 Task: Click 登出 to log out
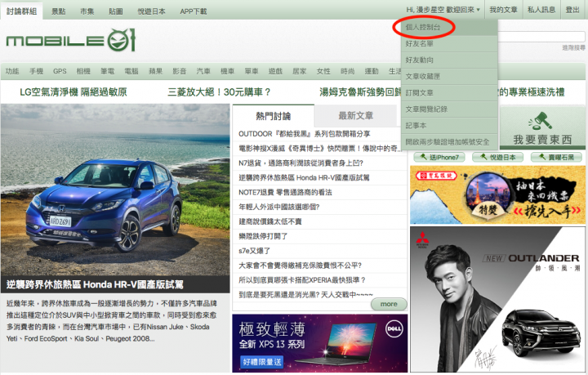(x=572, y=10)
